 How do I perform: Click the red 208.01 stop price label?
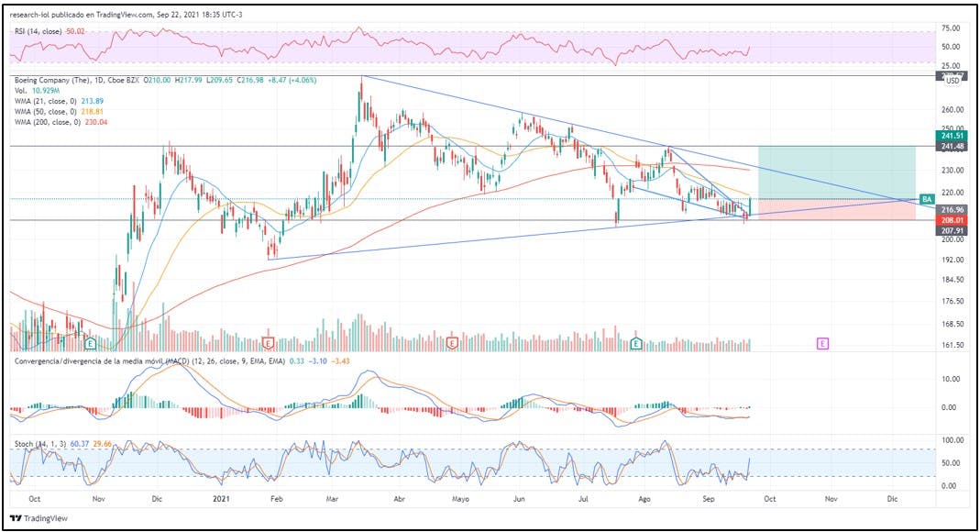(x=952, y=220)
